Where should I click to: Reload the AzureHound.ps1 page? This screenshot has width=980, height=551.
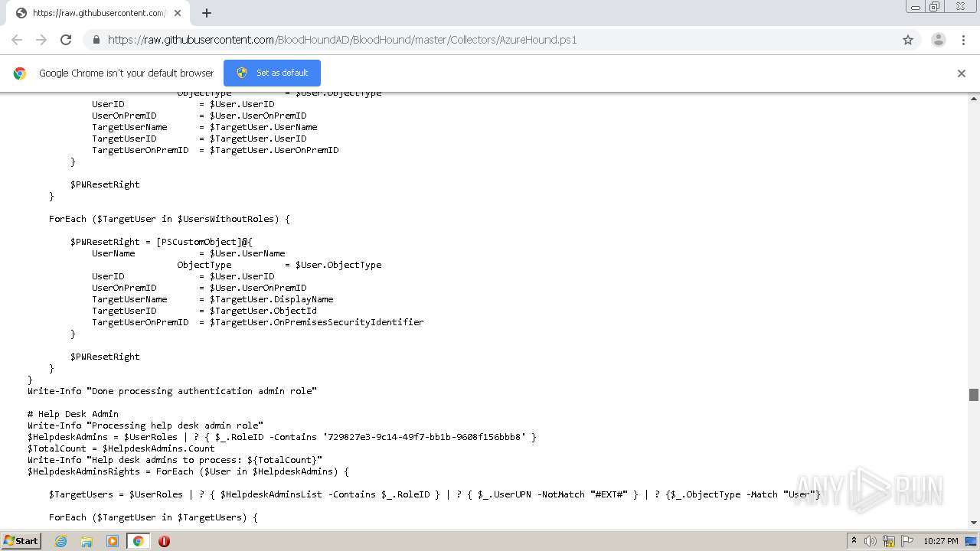(66, 40)
